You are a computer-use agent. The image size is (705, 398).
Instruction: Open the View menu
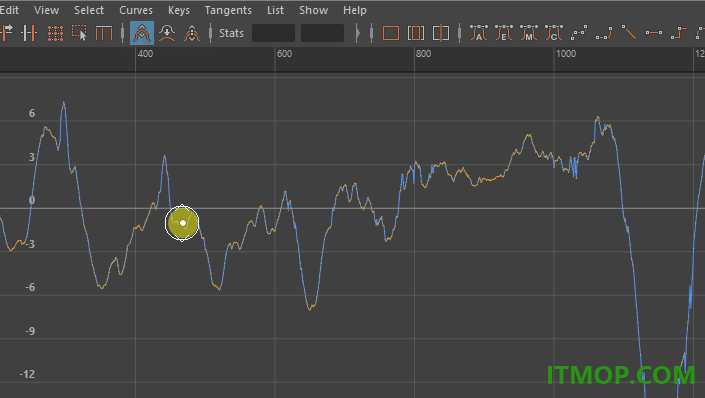click(46, 10)
